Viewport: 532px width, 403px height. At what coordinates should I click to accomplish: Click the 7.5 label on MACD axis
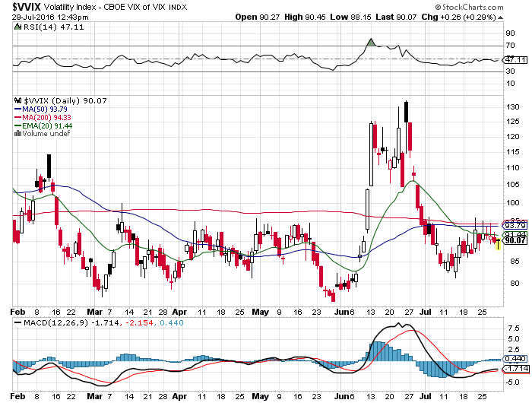point(514,328)
